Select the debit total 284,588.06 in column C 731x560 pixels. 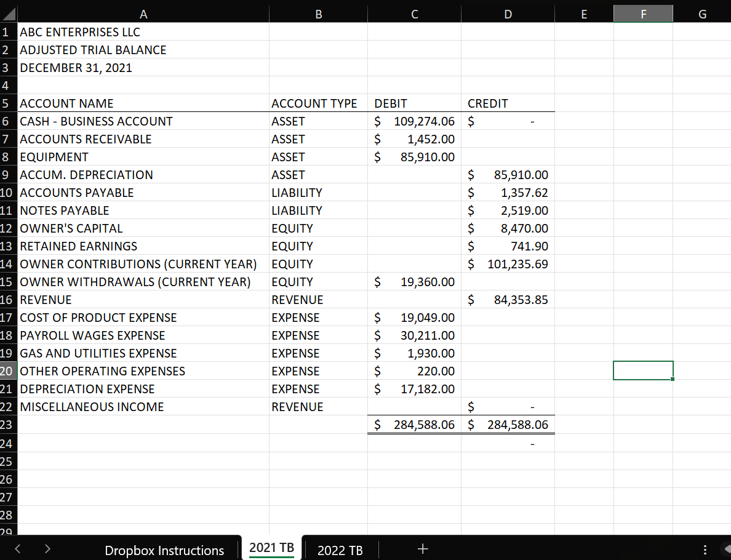[x=415, y=425]
